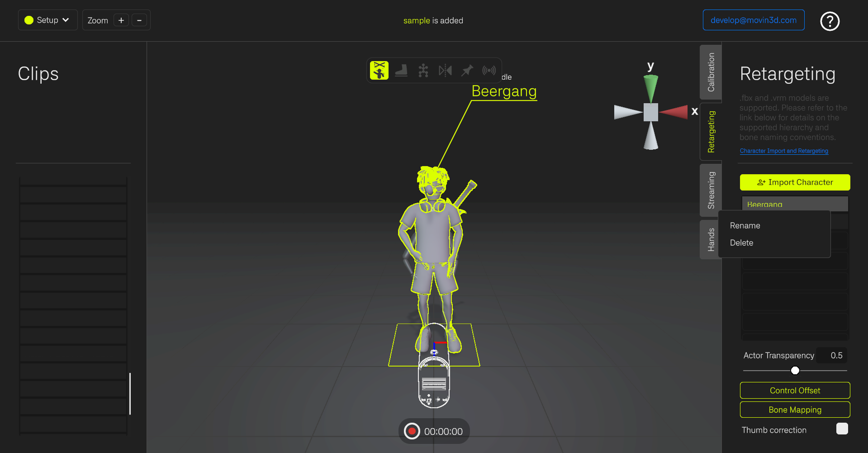Image resolution: width=868 pixels, height=453 pixels.
Task: Toggle the mirror flip icon
Action: 445,71
